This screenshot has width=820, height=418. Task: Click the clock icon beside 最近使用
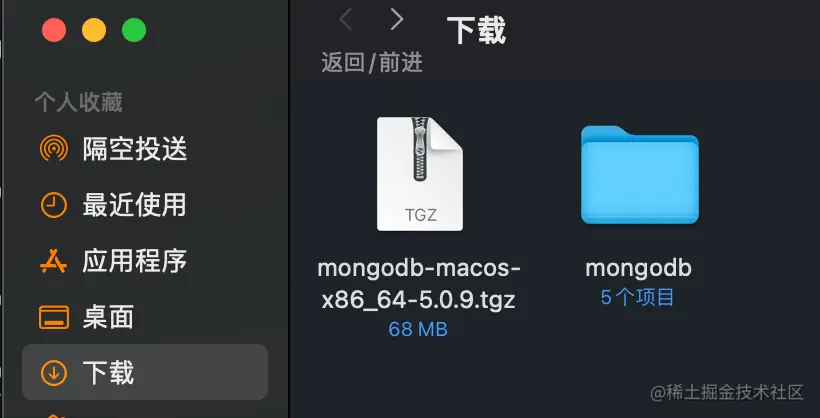[x=53, y=205]
